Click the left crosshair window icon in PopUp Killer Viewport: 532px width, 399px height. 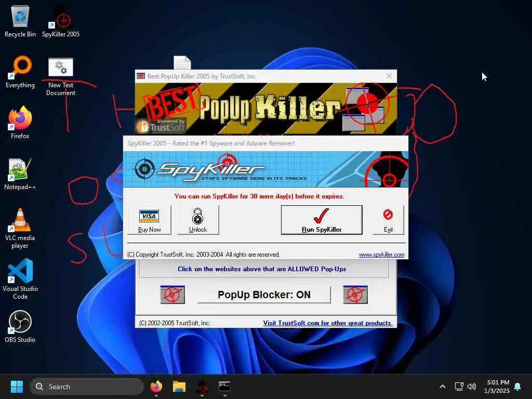tap(172, 295)
